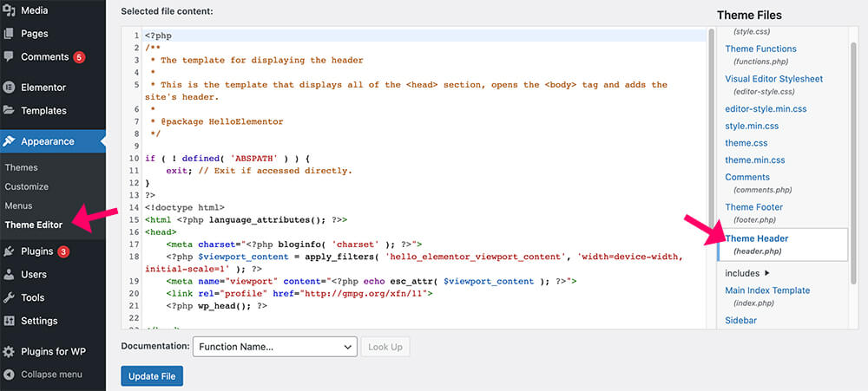The height and width of the screenshot is (391, 868).
Task: Go to Themes submenu
Action: pyautogui.click(x=21, y=167)
